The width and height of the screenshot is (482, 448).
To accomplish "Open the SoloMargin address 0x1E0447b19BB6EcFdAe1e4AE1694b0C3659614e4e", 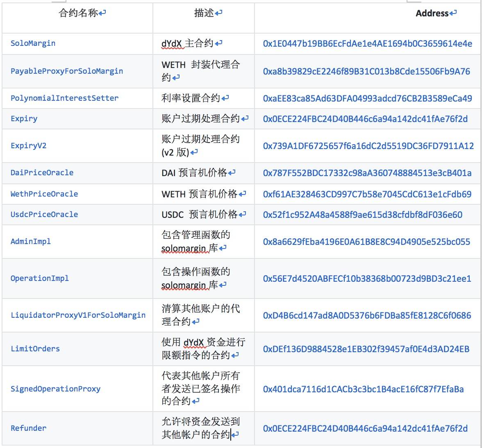I will tap(368, 43).
